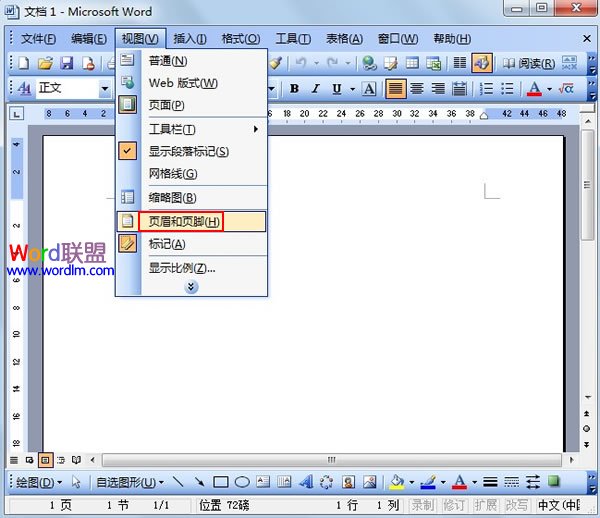
Task: Insert a hyperlink with the globe icon
Action: pos(369,63)
